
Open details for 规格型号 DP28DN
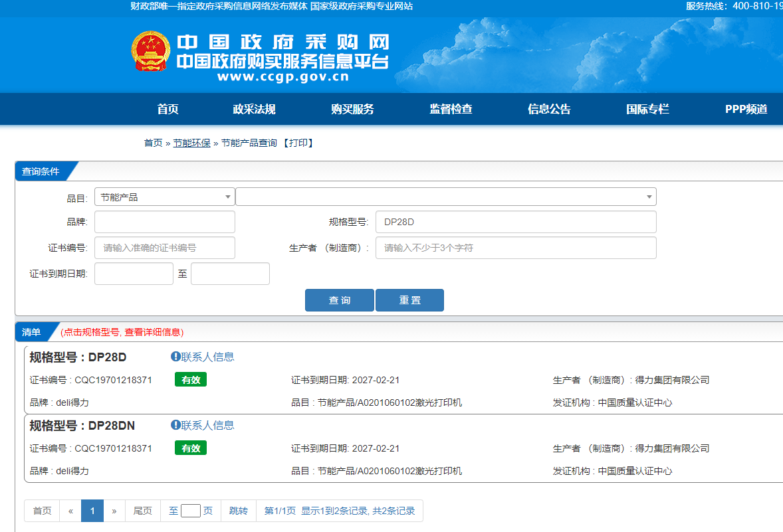82,426
